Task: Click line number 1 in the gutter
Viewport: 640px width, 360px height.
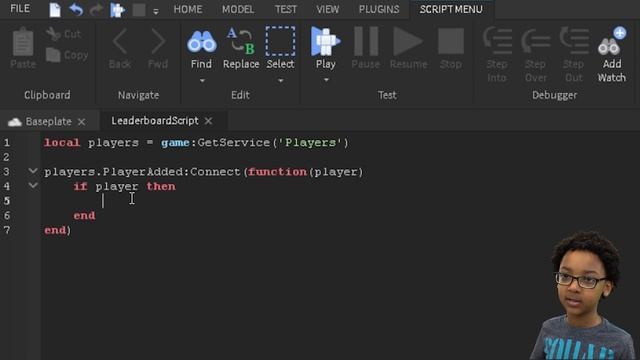Action: (7, 143)
